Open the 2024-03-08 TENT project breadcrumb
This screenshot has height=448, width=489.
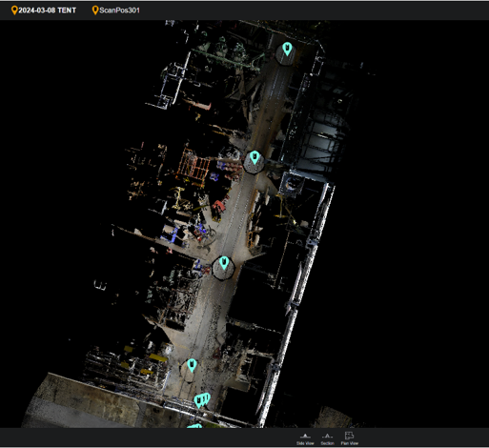(47, 10)
